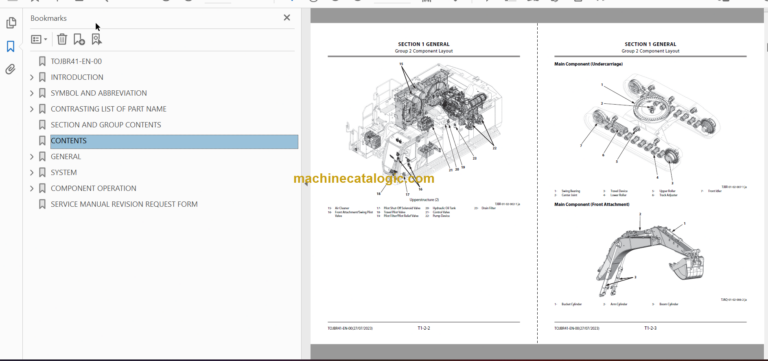Click bookmark icon beside TOJBR41-EN-00
This screenshot has width=768, height=361.
point(42,61)
